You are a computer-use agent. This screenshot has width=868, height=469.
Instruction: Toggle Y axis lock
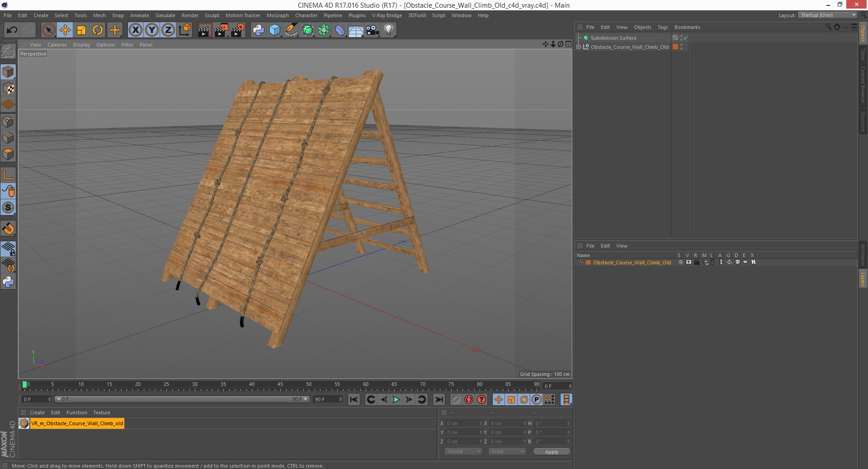[152, 30]
